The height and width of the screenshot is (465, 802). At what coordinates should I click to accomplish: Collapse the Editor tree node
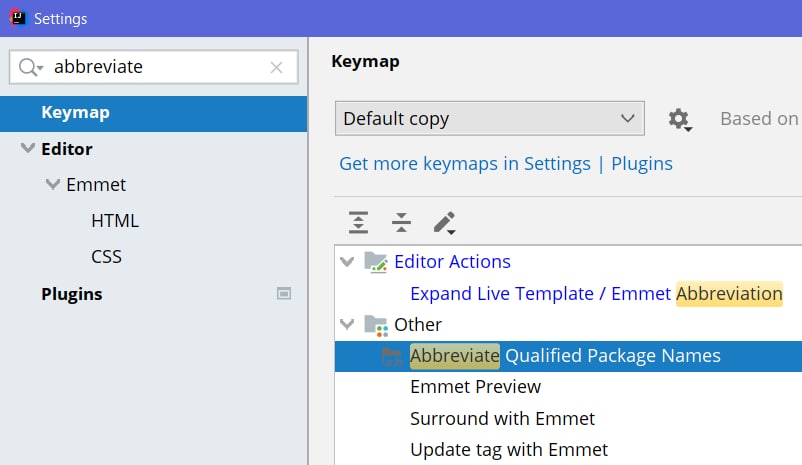(27, 149)
